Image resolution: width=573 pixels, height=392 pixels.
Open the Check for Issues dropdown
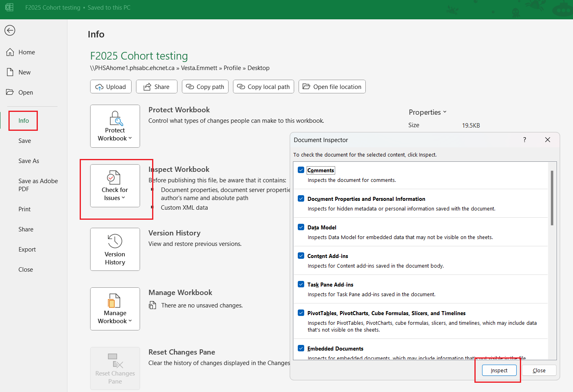pos(115,186)
